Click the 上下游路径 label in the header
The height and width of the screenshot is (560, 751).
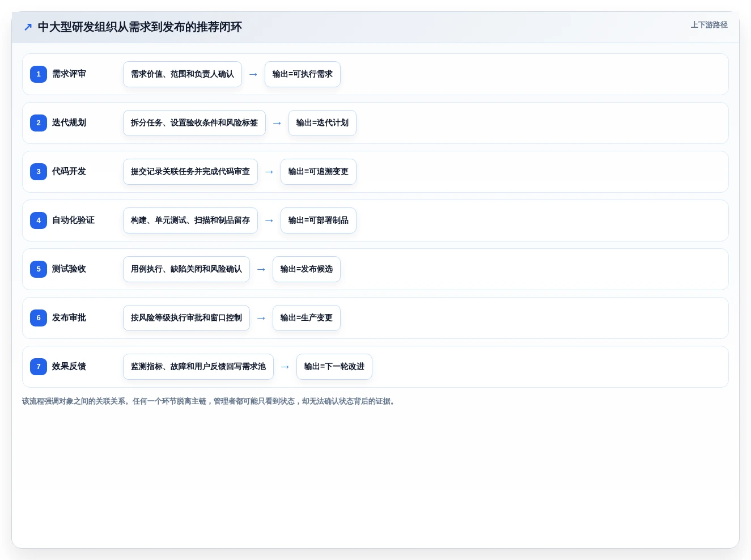(709, 25)
